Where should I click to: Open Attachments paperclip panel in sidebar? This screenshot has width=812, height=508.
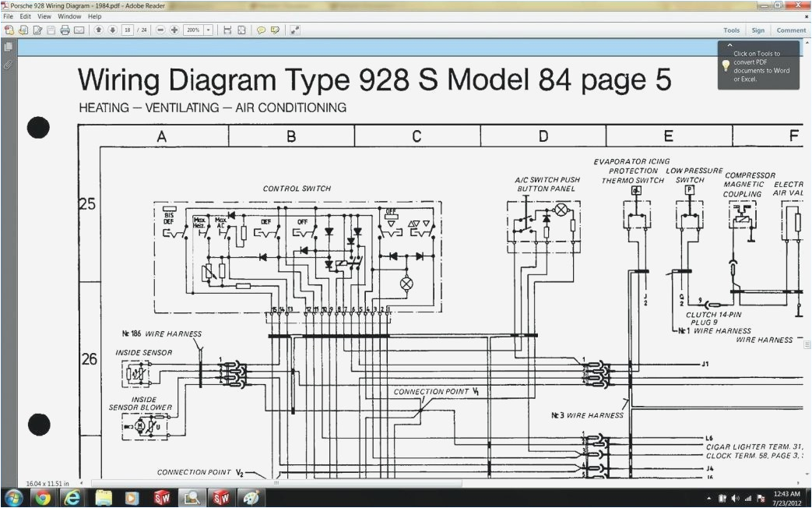click(x=9, y=65)
